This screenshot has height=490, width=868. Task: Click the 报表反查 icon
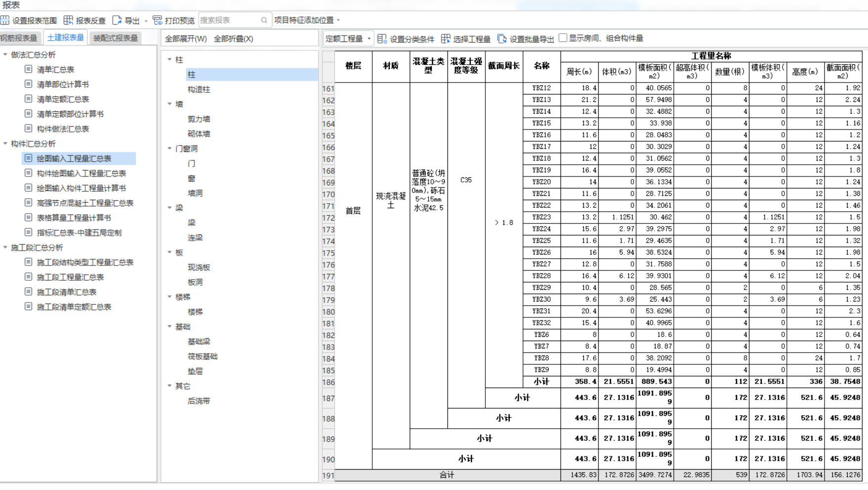68,20
